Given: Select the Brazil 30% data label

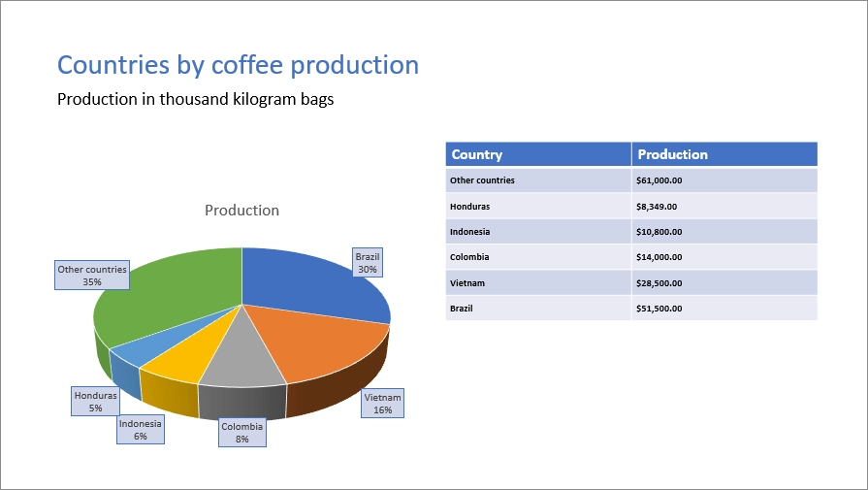Looking at the screenshot, I should click(x=368, y=262).
